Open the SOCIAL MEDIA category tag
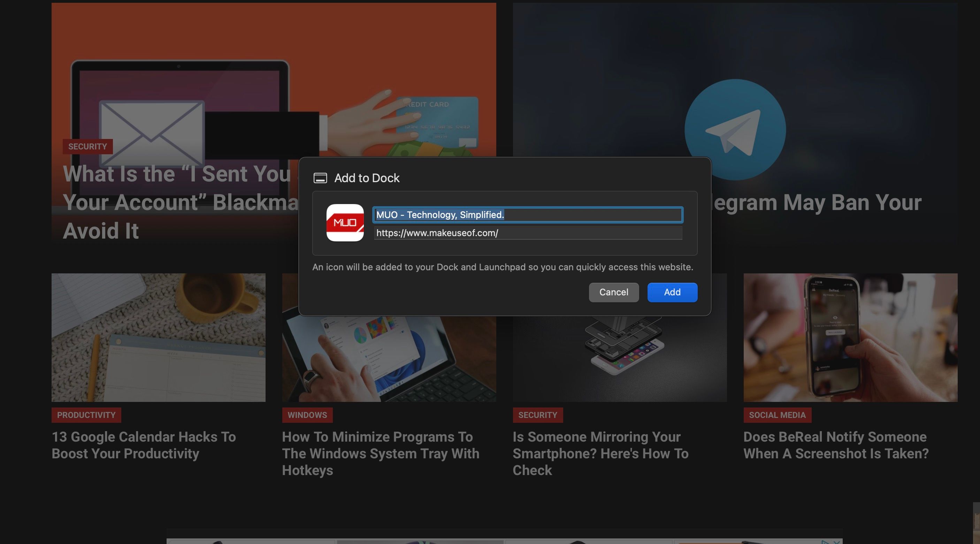Screen dimensions: 980x544 coord(778,415)
